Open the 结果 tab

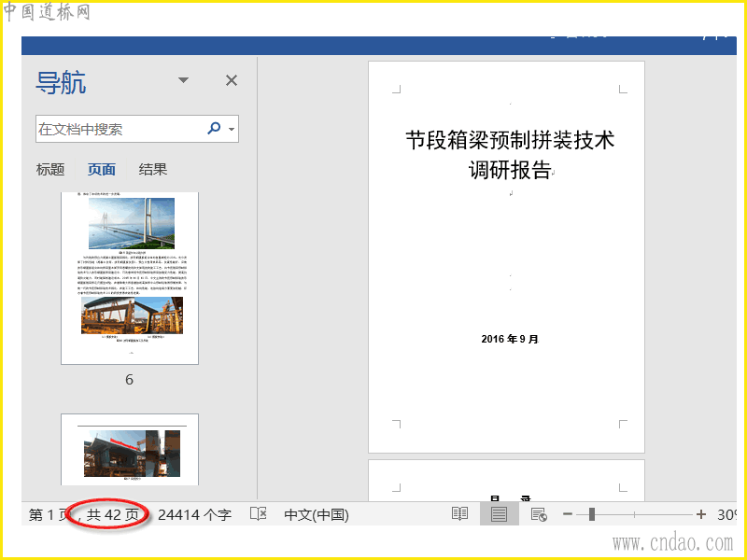click(x=153, y=170)
